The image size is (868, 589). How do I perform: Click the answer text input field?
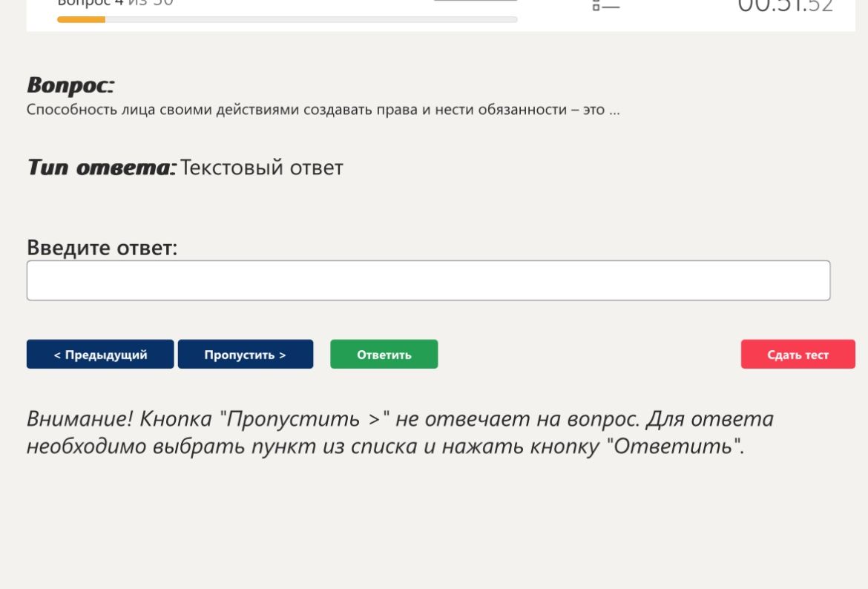pos(428,280)
